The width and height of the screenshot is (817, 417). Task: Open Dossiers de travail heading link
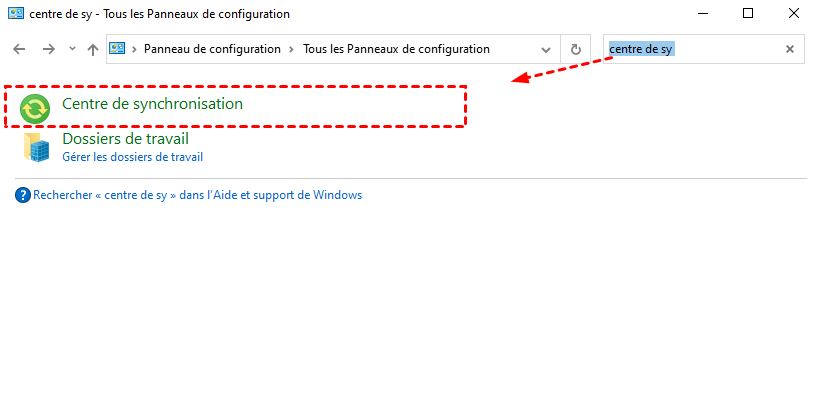coord(125,139)
